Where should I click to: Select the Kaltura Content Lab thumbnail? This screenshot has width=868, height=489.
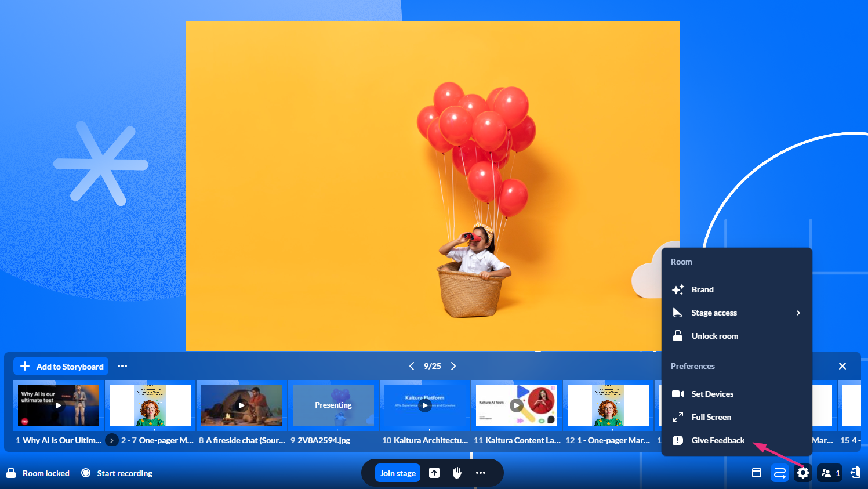pos(517,405)
